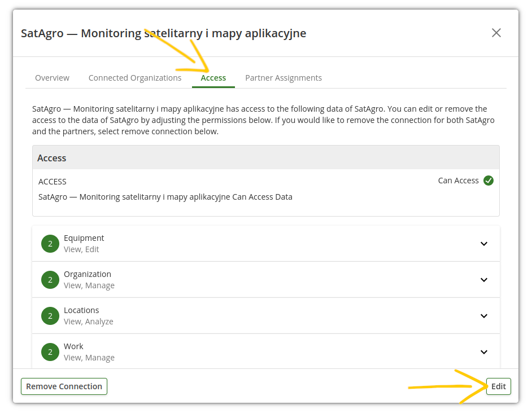Viewport: 532px width, 418px height.
Task: Click the Work count badge
Action: [50, 352]
